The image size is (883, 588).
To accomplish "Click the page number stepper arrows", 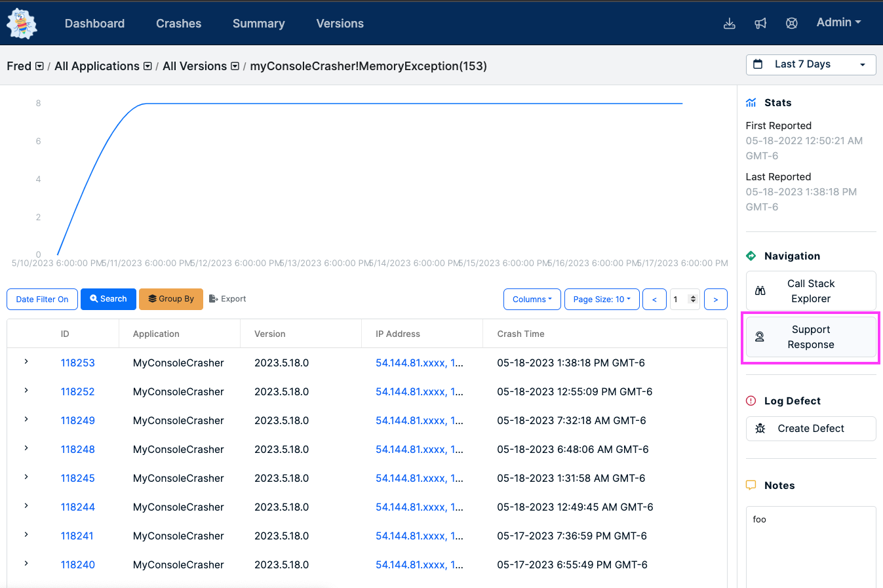I will coord(693,300).
